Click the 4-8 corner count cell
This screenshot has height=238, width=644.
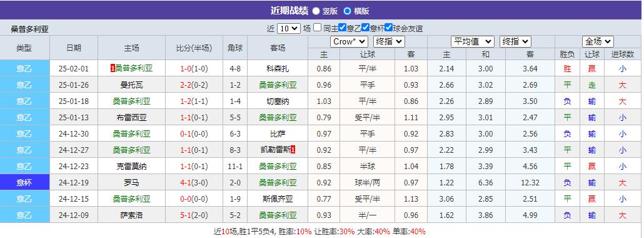pos(235,69)
